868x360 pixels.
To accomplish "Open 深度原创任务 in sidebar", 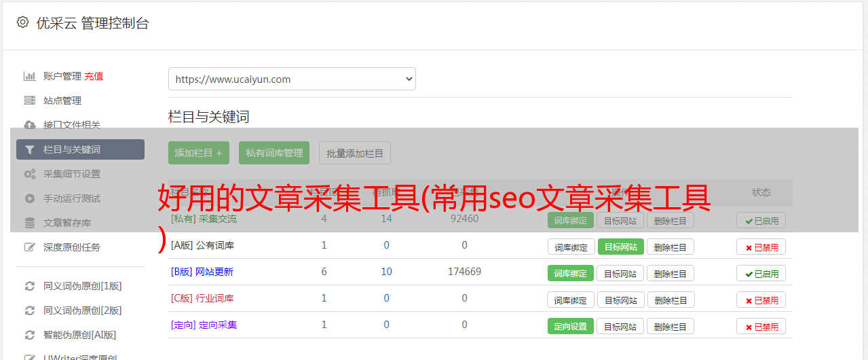I will click(72, 247).
